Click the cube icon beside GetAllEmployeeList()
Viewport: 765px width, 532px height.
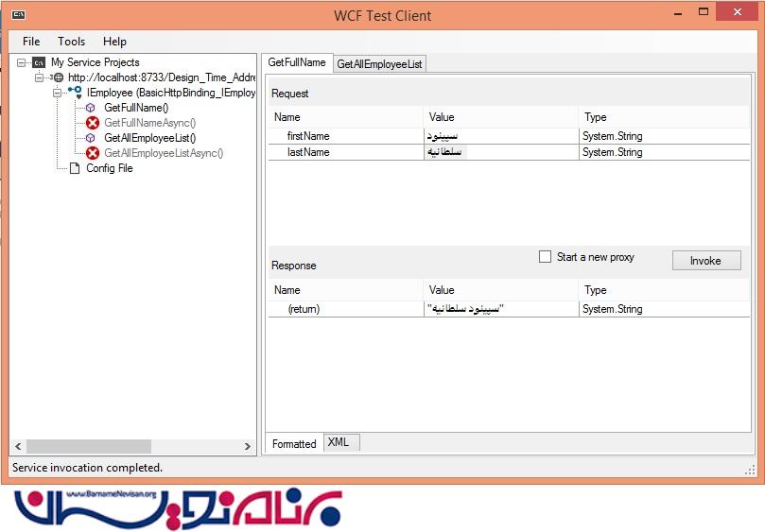pos(90,138)
